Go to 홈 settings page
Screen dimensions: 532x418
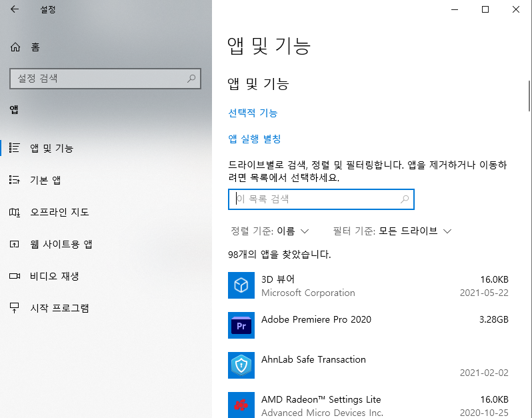[x=106, y=47]
